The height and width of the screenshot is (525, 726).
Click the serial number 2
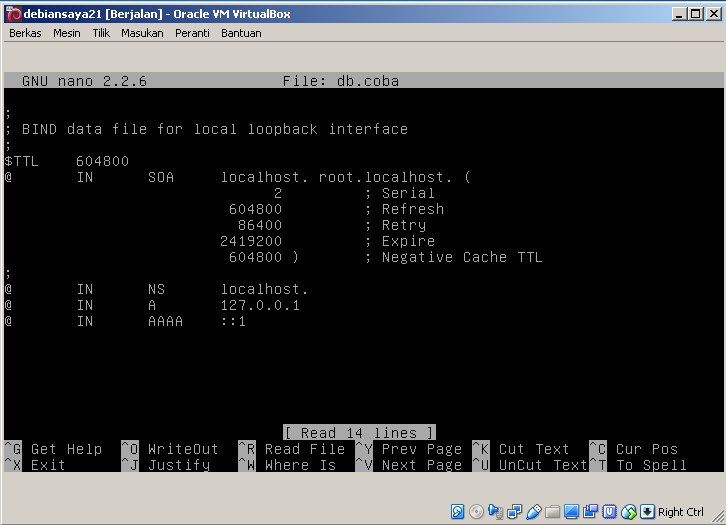pos(278,193)
